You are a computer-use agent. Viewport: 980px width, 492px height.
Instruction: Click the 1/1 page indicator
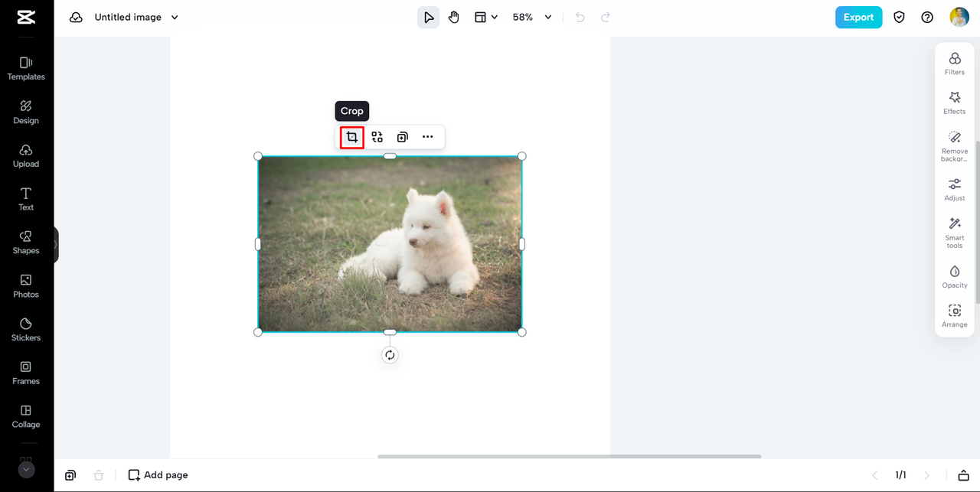point(900,475)
